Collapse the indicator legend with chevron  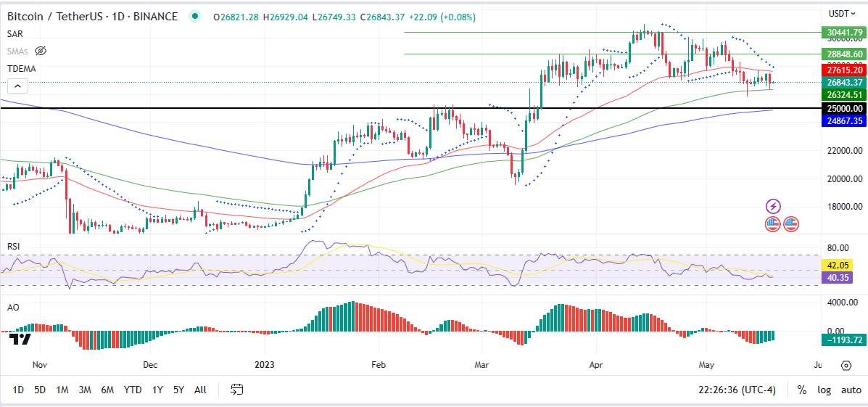(18, 86)
